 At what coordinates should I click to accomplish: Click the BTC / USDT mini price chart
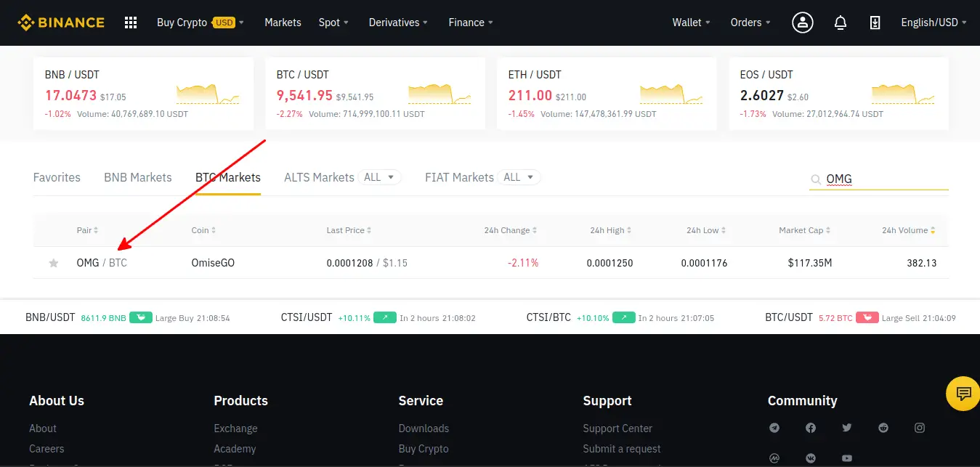pos(440,94)
